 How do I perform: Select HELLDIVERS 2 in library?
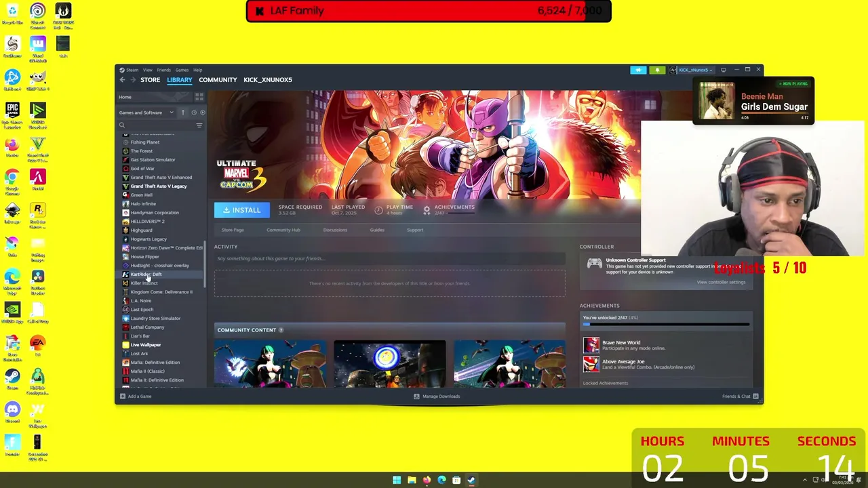pyautogui.click(x=147, y=222)
